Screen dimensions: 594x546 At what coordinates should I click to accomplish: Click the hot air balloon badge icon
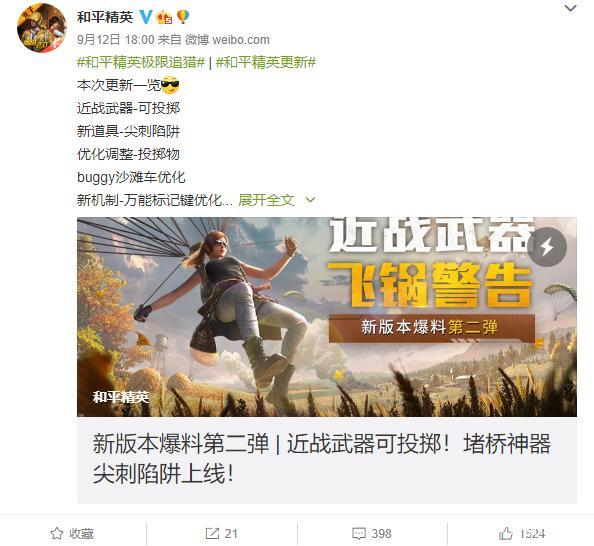pyautogui.click(x=183, y=17)
